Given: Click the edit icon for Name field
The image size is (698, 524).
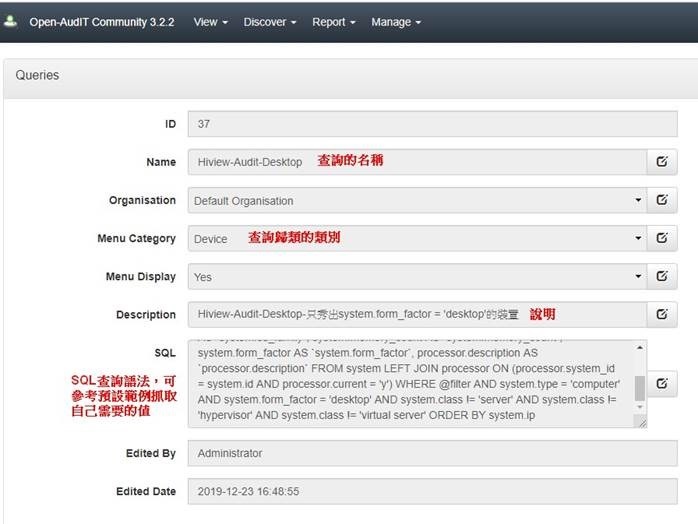Looking at the screenshot, I should point(662,162).
